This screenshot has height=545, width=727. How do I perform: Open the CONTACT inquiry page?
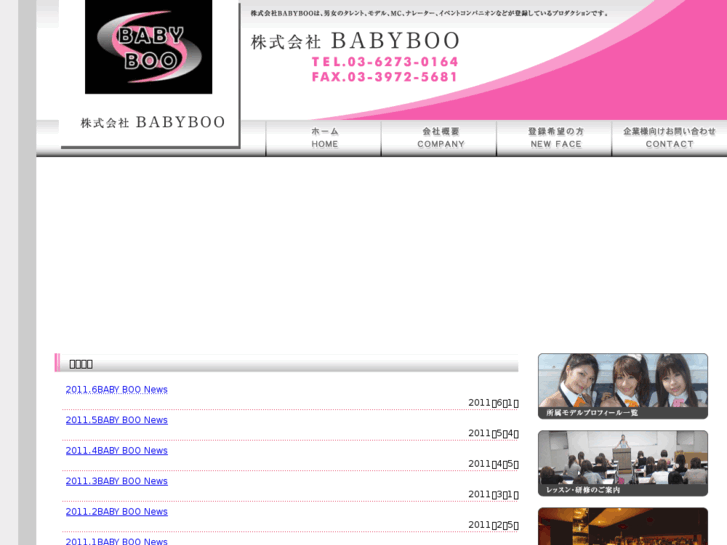tap(669, 138)
